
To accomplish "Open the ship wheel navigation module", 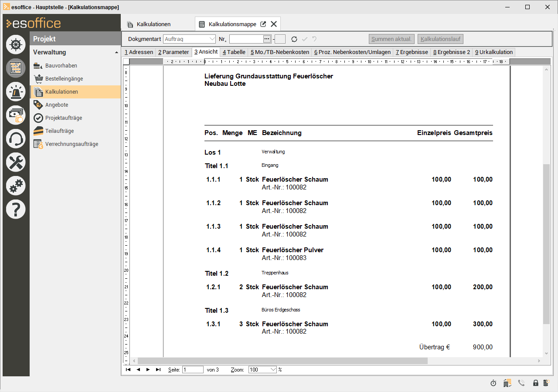I will click(x=16, y=44).
